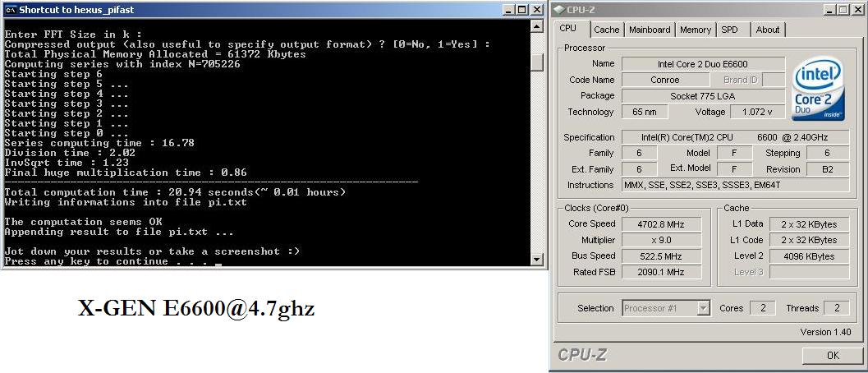Click the Package value Socket 775 LGA
The width and height of the screenshot is (868, 373).
tap(703, 96)
